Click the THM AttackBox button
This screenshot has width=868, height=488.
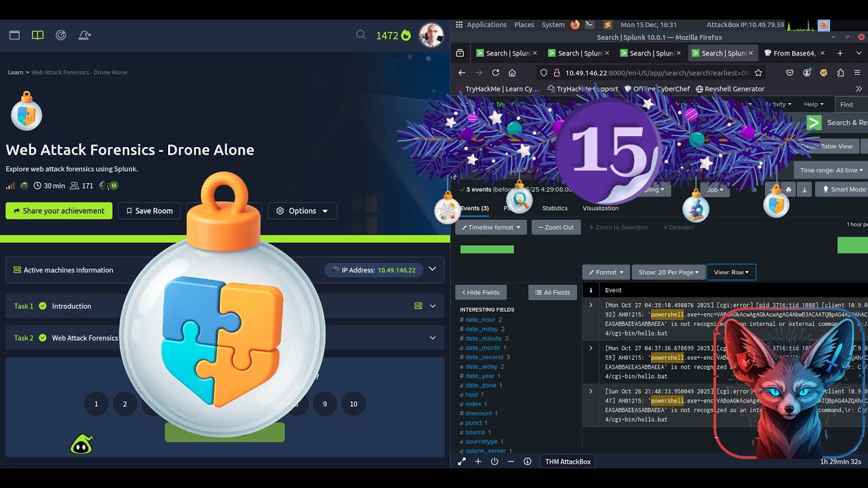tap(568, 462)
